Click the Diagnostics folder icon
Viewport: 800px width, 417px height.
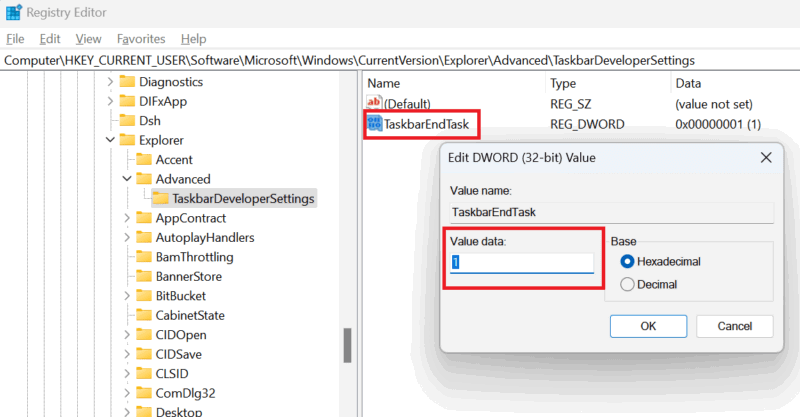pos(127,82)
